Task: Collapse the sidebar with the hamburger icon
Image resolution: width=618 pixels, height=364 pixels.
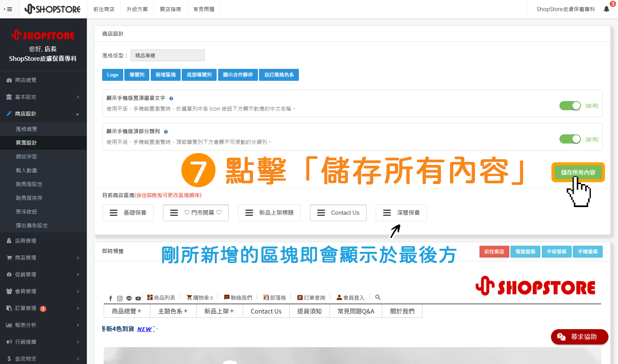Action: [x=8, y=9]
